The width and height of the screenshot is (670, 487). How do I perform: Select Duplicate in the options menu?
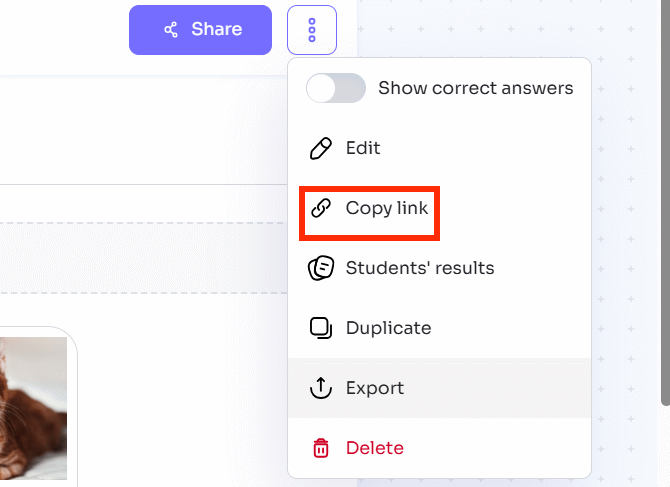click(388, 328)
